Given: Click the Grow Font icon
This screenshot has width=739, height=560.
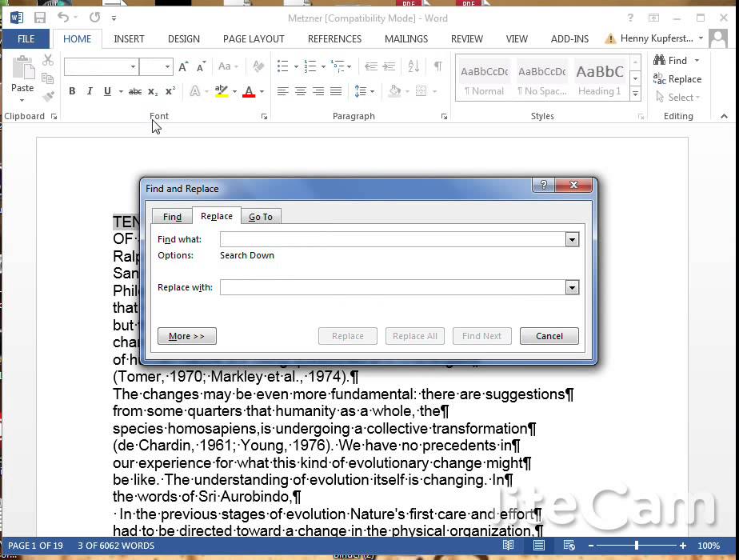Looking at the screenshot, I should pos(183,67).
